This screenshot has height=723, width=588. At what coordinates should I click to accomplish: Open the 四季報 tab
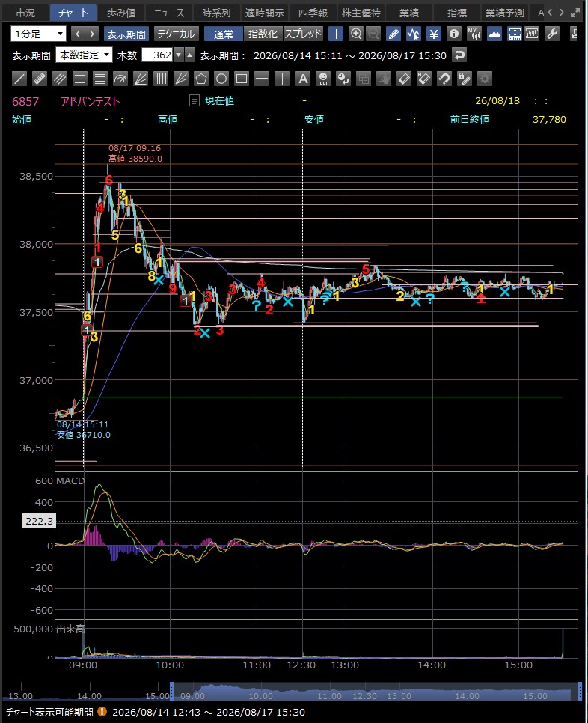[x=313, y=13]
